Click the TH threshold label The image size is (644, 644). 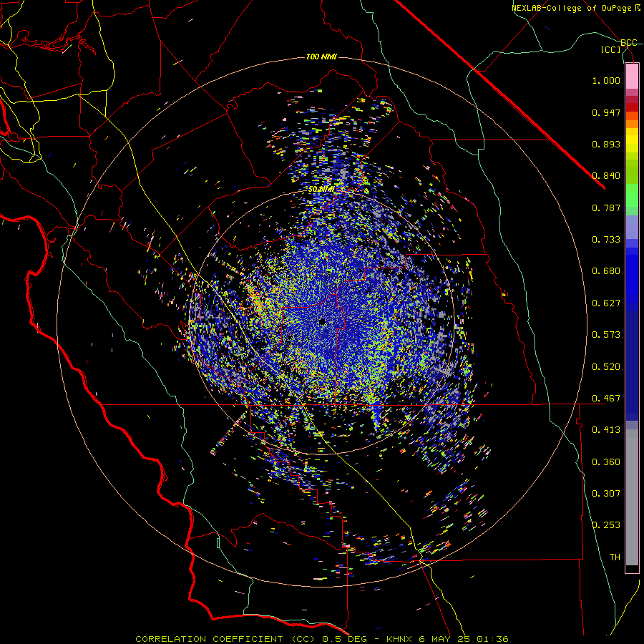pos(615,557)
